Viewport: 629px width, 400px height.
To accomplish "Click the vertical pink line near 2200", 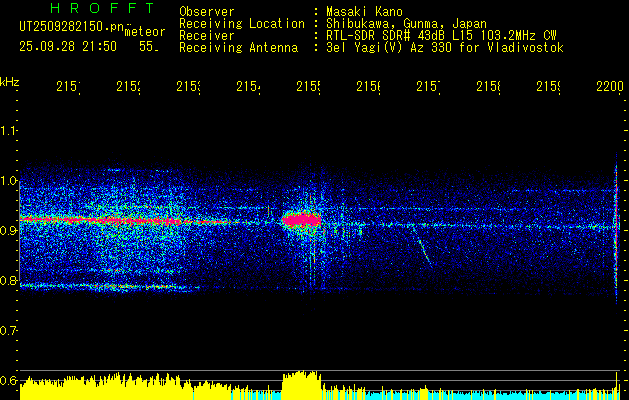I will coord(616,227).
